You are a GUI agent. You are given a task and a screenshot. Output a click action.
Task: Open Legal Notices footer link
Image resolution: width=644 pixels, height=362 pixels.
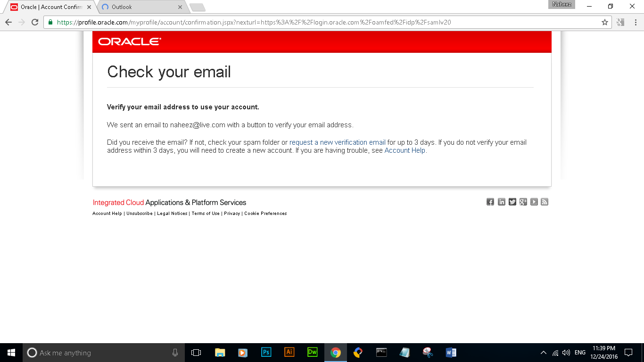pyautogui.click(x=172, y=214)
